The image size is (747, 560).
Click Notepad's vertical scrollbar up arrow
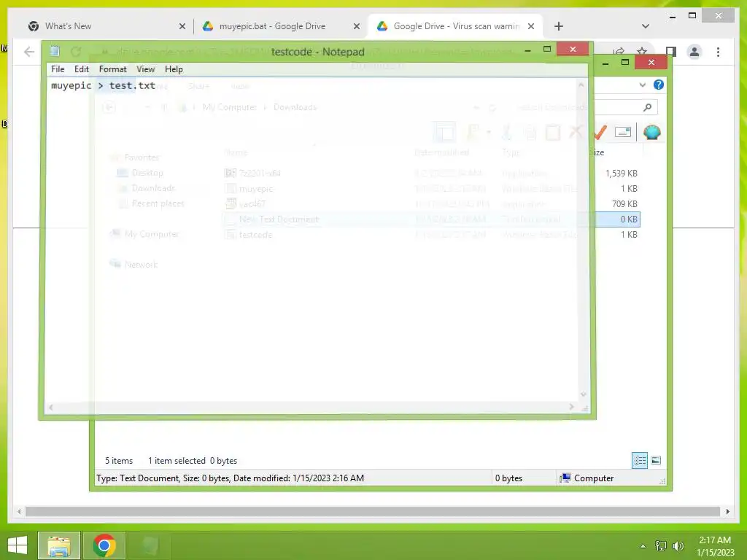581,85
